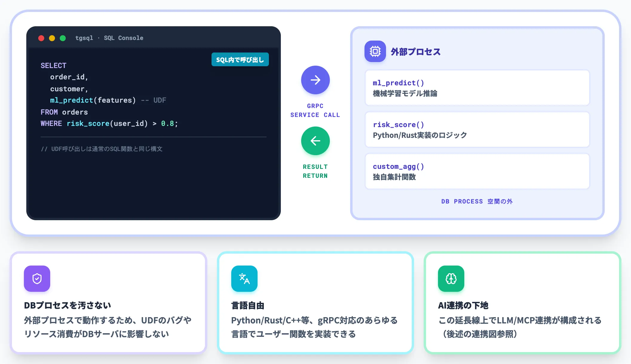Screen dimensions: 631x364
Task: Click 'Python/Rust実装のロジック' description
Action: [420, 135]
